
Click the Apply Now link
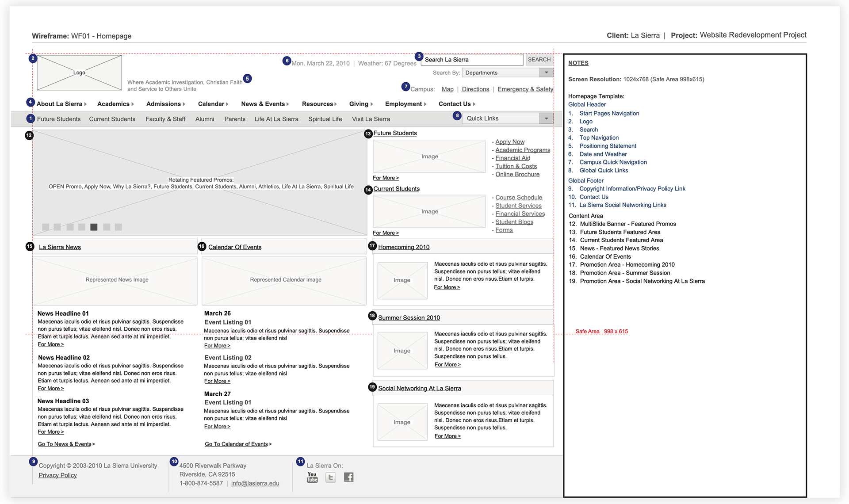tap(510, 142)
